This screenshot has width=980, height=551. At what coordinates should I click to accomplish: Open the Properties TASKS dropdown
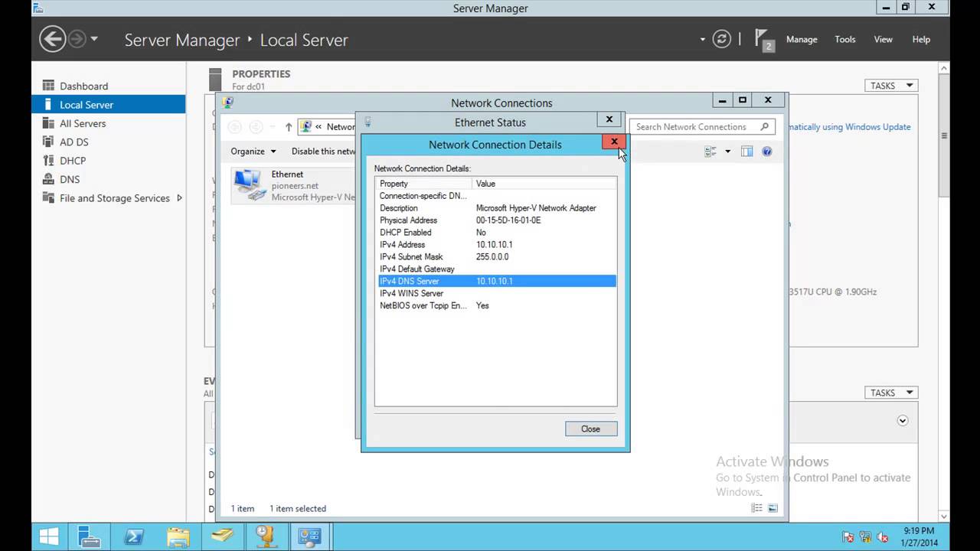tap(891, 86)
